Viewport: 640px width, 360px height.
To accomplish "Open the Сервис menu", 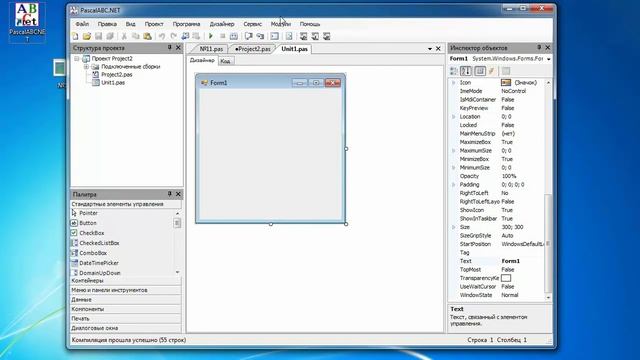I will point(252,24).
